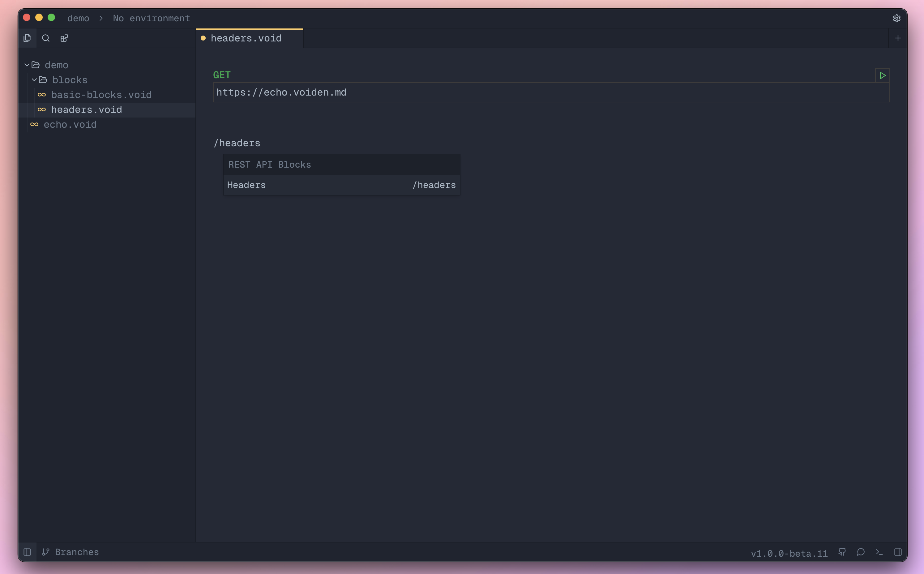
Task: Click the search icon in sidebar
Action: tap(45, 38)
